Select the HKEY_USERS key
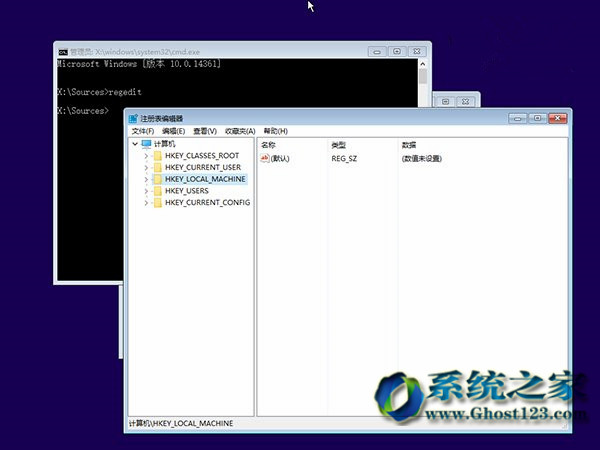 pos(187,191)
